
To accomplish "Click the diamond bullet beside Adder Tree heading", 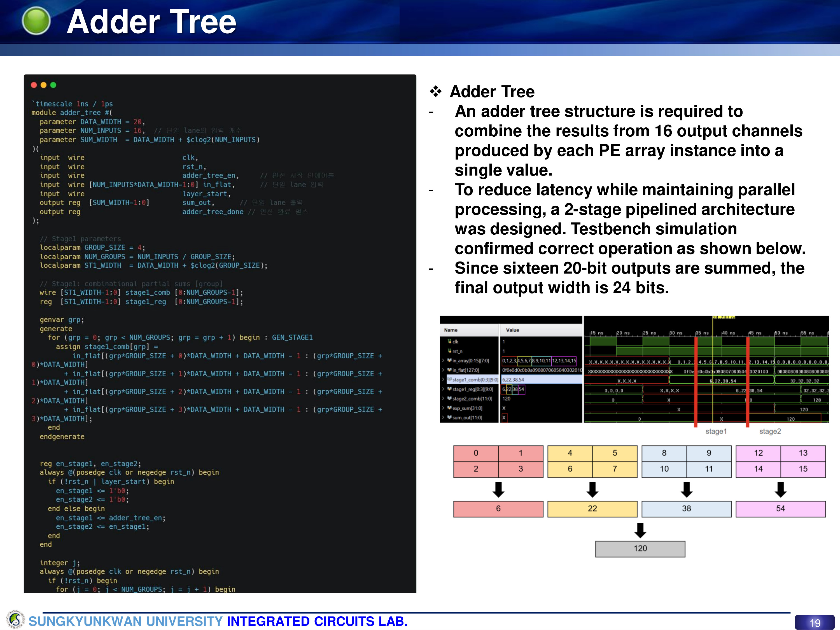I will click(436, 91).
